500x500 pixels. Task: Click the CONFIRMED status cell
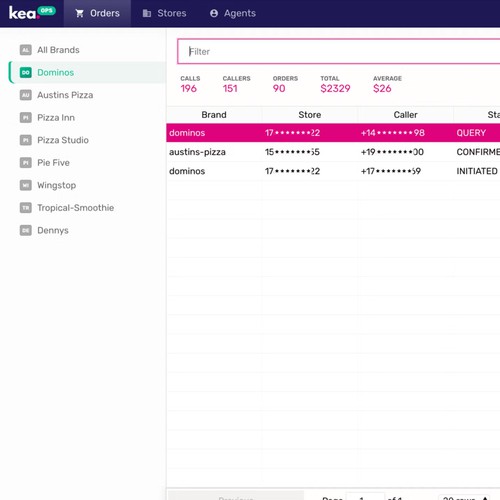point(478,152)
